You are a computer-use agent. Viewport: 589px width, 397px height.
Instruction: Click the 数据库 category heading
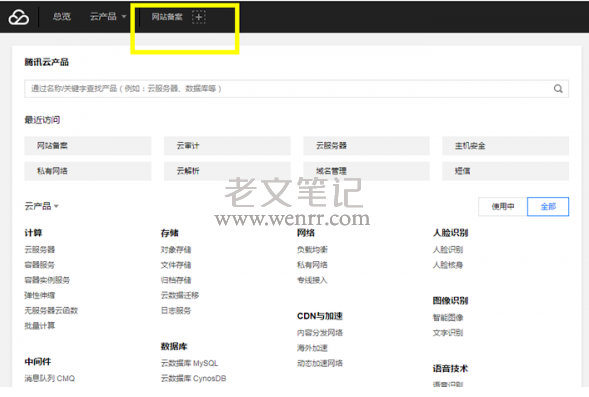point(174,346)
